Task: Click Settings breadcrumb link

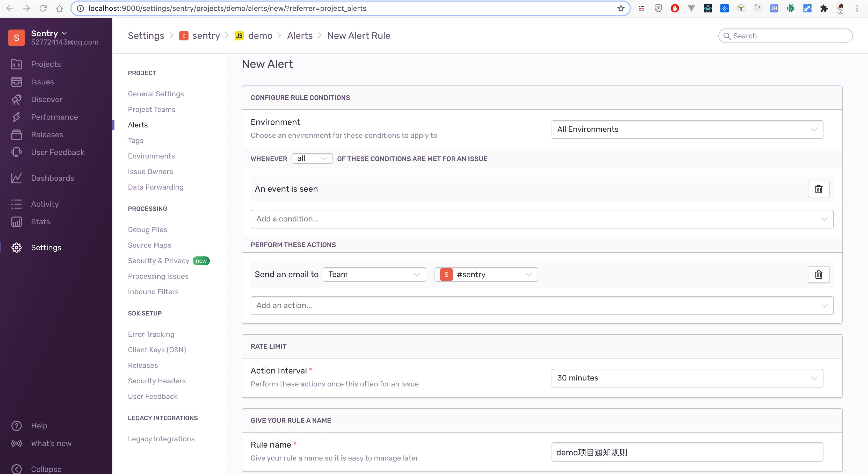Action: [146, 36]
